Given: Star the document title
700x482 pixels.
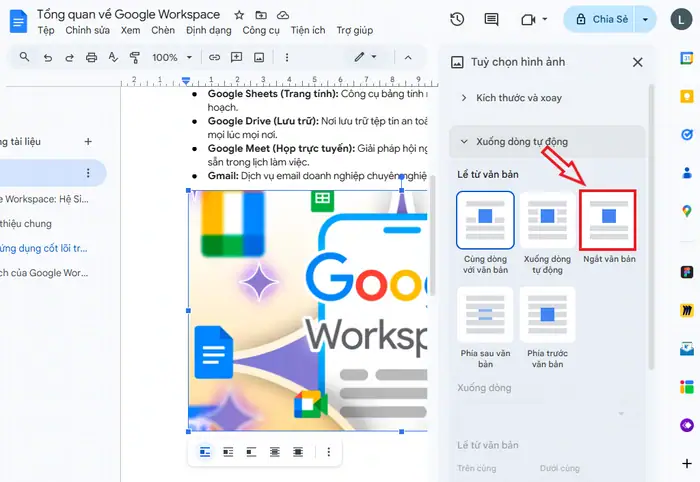Looking at the screenshot, I should (x=239, y=15).
